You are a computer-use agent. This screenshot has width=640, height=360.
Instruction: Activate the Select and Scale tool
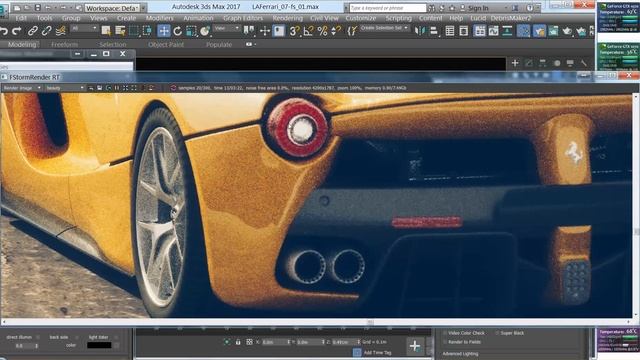point(191,31)
